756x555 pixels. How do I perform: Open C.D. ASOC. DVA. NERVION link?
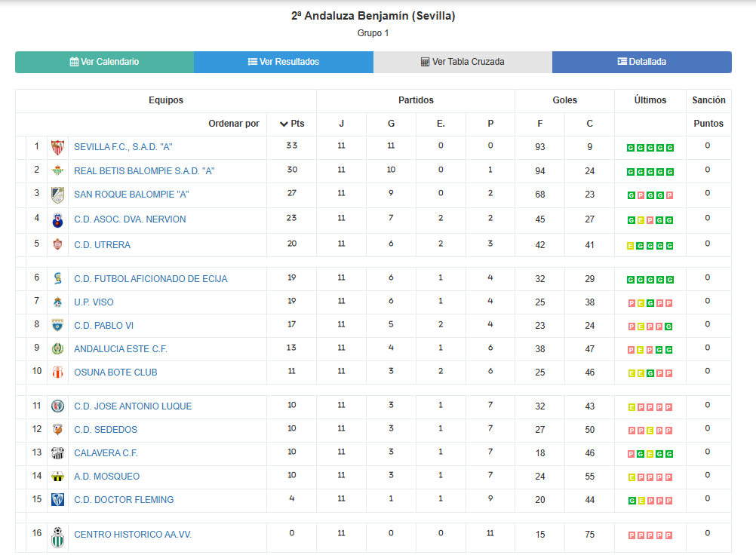point(130,219)
